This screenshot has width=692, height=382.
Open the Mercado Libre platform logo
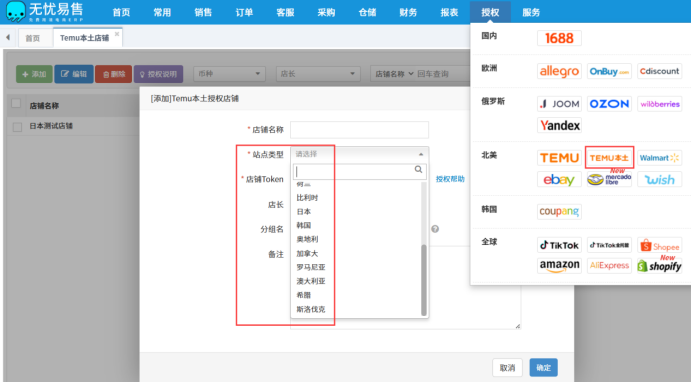pos(609,179)
